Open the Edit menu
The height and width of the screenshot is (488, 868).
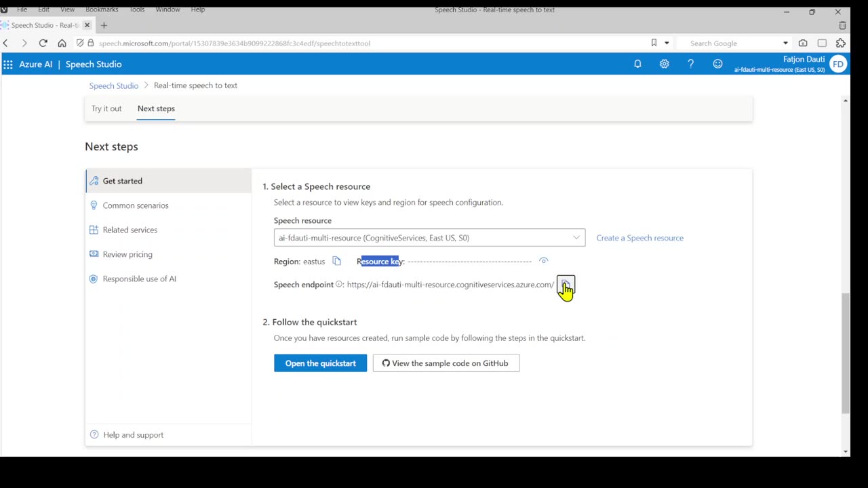coord(43,9)
